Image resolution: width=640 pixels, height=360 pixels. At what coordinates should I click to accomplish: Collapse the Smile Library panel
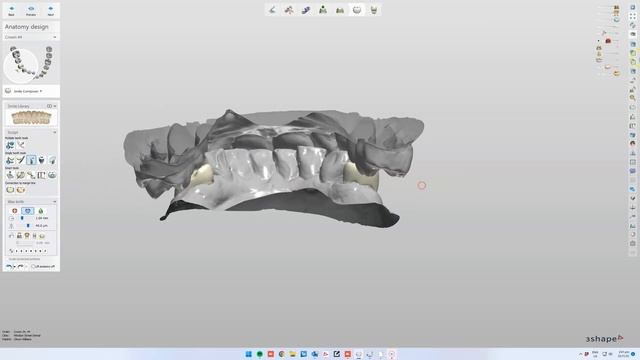55,106
